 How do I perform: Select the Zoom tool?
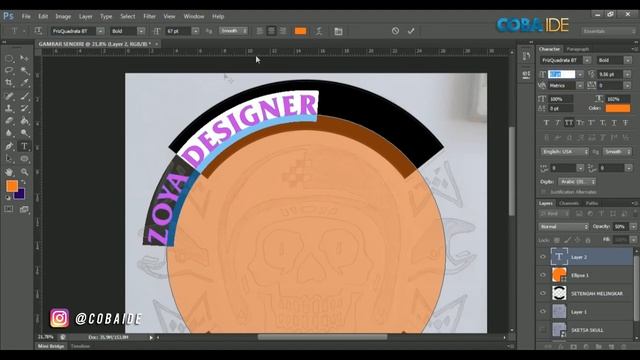(24, 172)
